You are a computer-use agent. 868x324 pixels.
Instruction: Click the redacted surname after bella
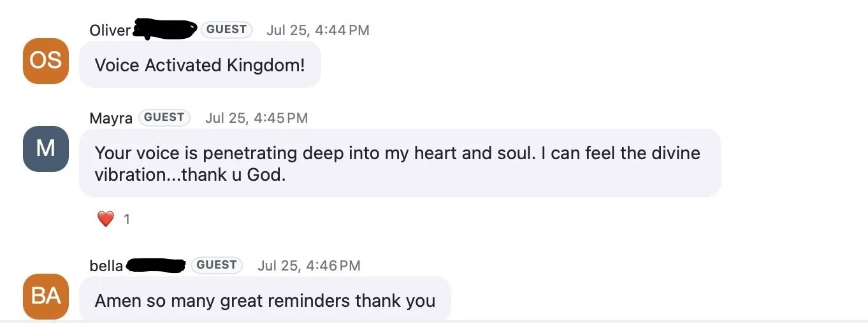click(156, 265)
